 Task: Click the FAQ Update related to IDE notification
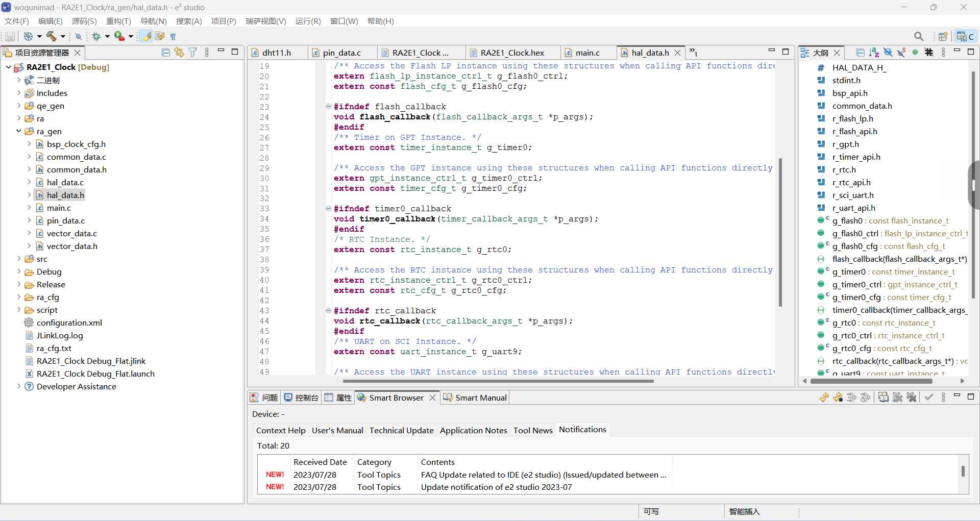coord(544,475)
